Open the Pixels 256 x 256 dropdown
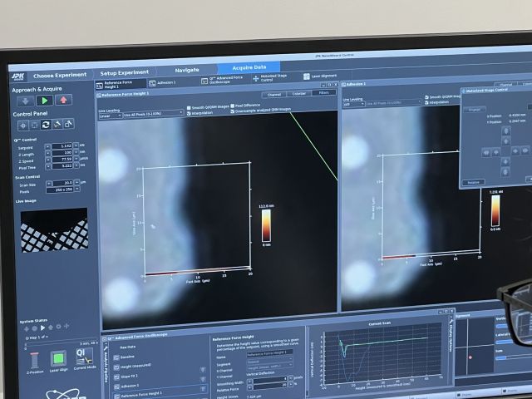The image size is (532, 399). [x=63, y=190]
